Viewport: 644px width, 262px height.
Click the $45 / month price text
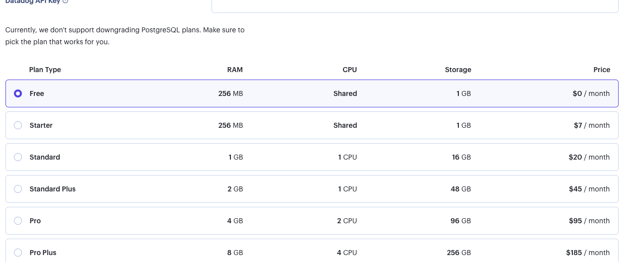coord(589,189)
